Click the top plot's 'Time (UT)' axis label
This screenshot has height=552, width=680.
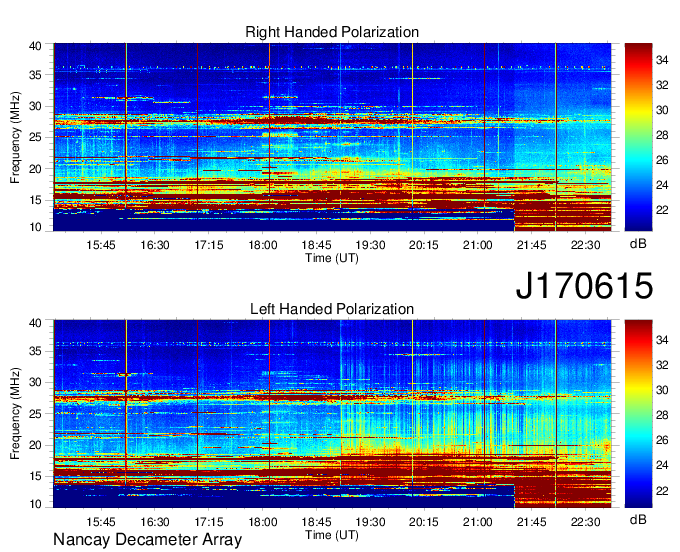pos(332,258)
